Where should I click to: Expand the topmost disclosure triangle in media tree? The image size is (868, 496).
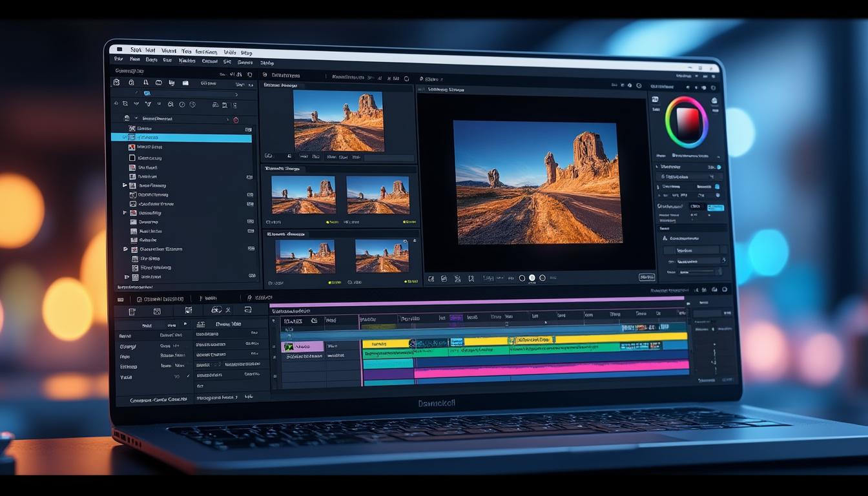pyautogui.click(x=125, y=185)
